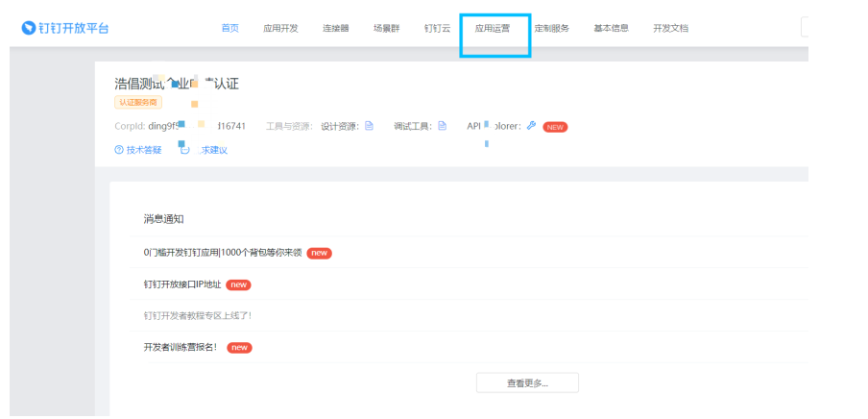Open the 应用运营 menu item
Viewport: 868px width, 419px height.
493,28
